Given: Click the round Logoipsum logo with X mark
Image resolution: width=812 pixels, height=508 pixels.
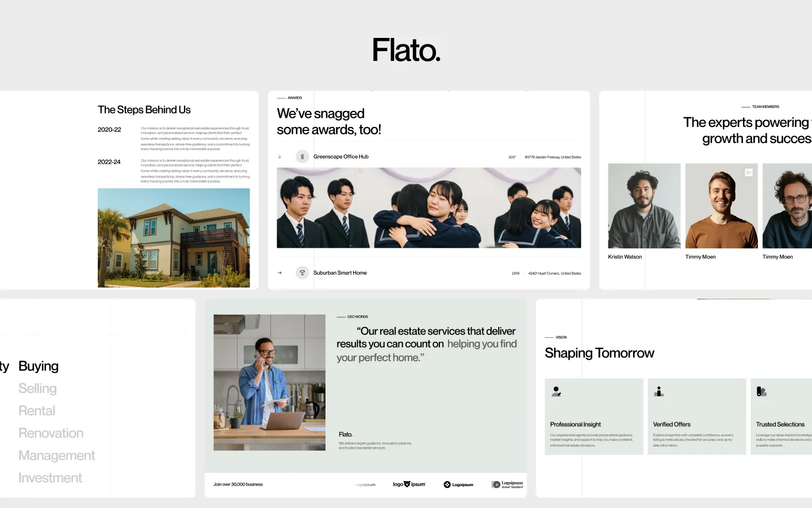Looking at the screenshot, I should tap(458, 484).
